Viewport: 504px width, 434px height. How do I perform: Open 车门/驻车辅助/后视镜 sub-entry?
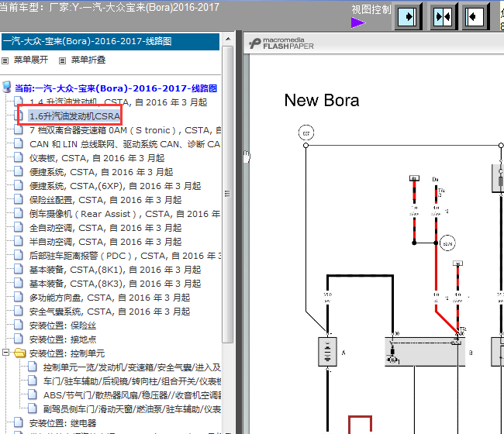[x=132, y=381]
